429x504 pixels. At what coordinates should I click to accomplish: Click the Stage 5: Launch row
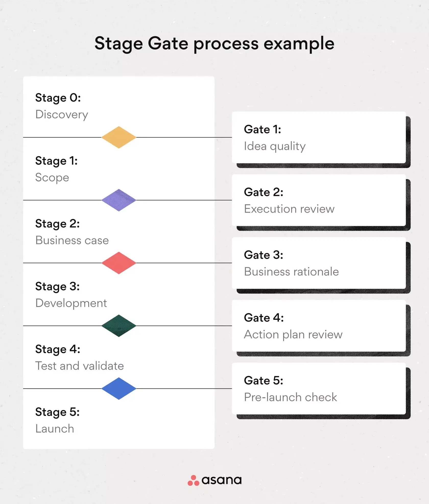coord(119,420)
